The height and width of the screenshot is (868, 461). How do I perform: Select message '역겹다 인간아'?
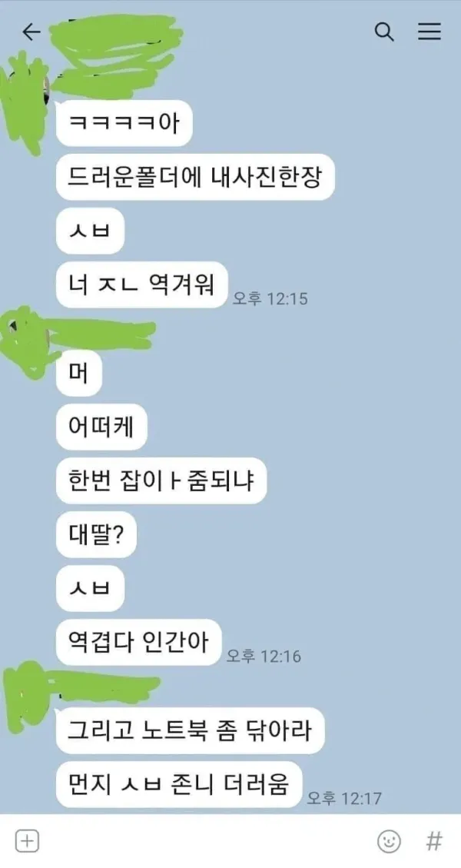coord(139,642)
